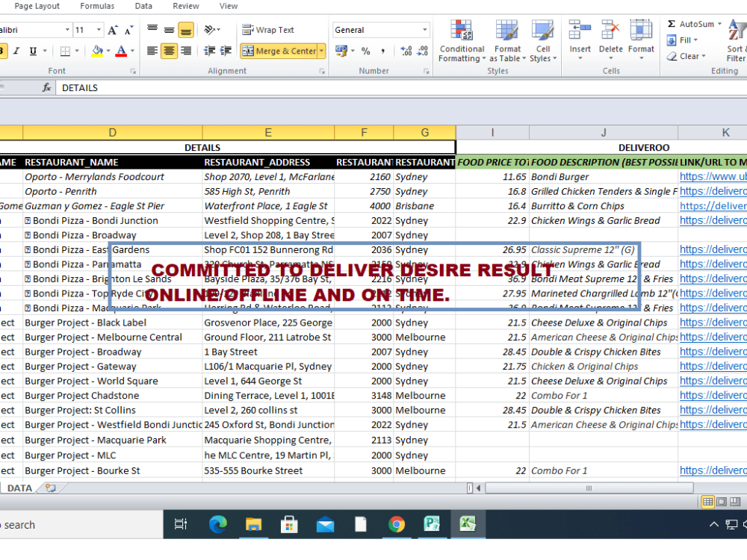Screen dimensions: 747x560
Task: Open the Conditional Formatting gallery
Action: 462,41
